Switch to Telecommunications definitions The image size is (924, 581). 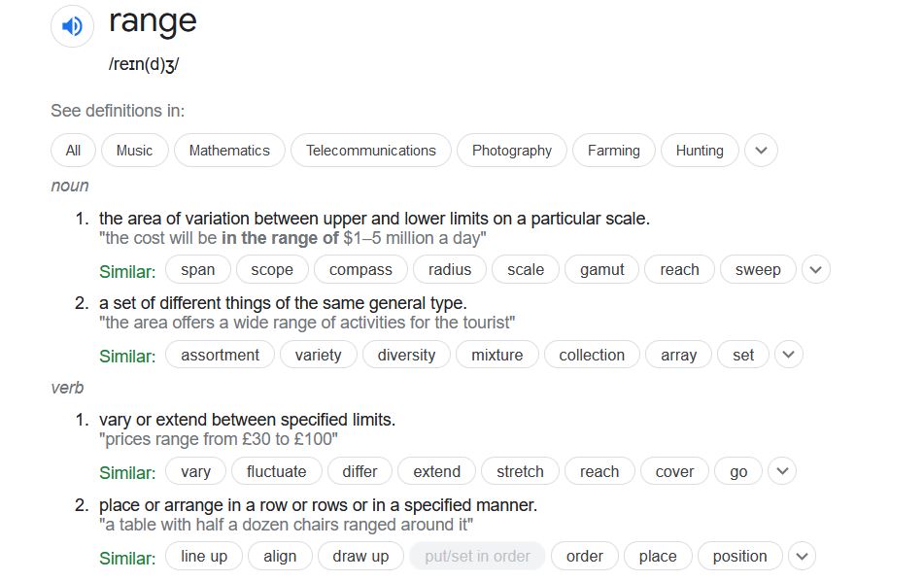[x=370, y=151]
